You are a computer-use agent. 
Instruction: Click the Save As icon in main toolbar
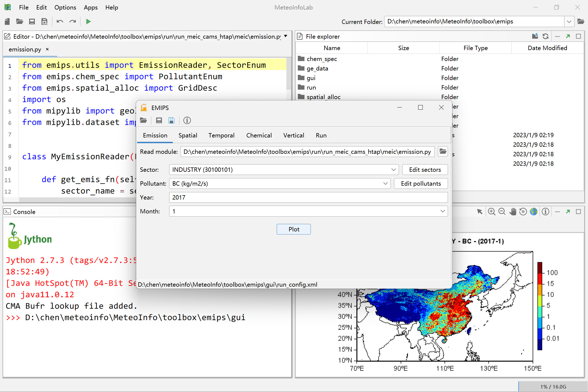coord(44,22)
